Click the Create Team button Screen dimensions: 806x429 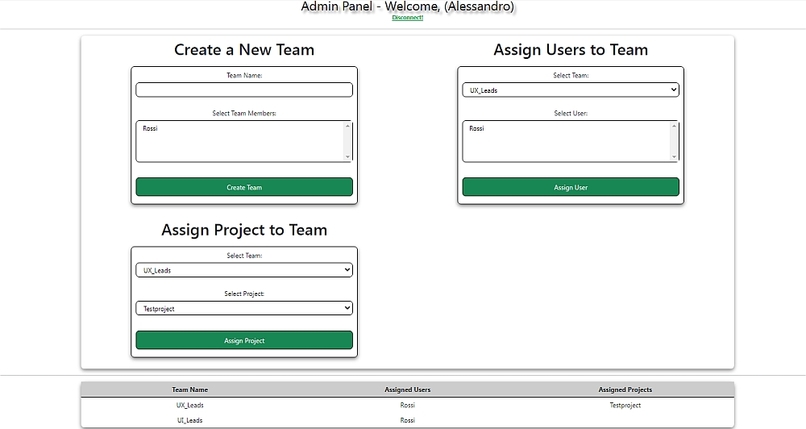244,187
